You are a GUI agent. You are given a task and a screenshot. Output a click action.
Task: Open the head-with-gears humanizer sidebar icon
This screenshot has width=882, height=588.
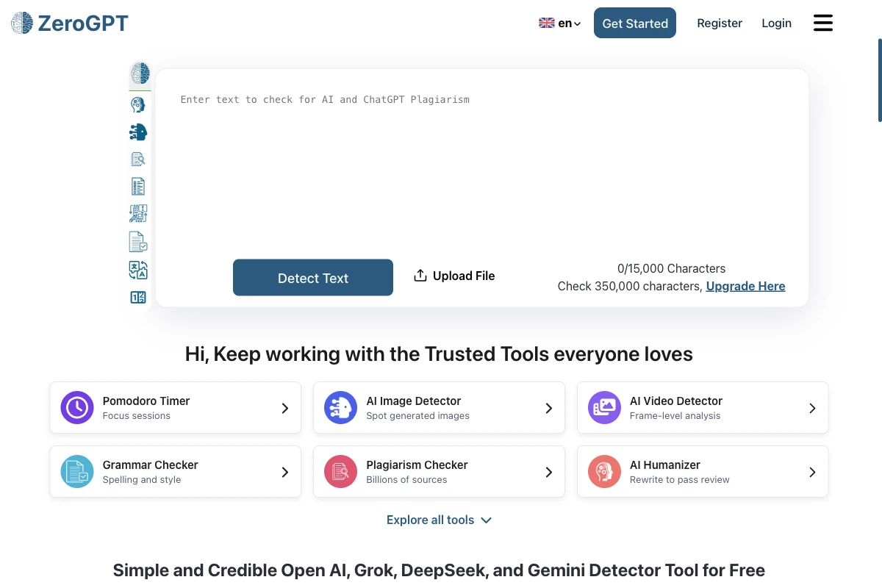pos(138,105)
